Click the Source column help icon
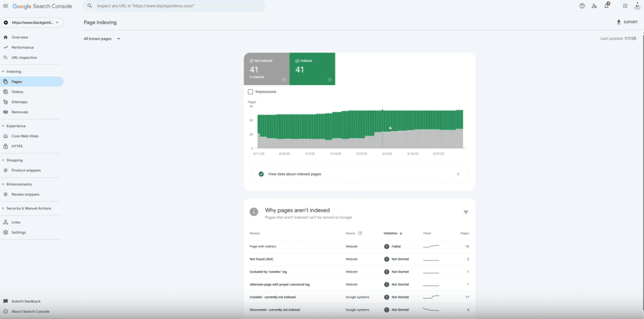The image size is (644, 319). pyautogui.click(x=360, y=233)
